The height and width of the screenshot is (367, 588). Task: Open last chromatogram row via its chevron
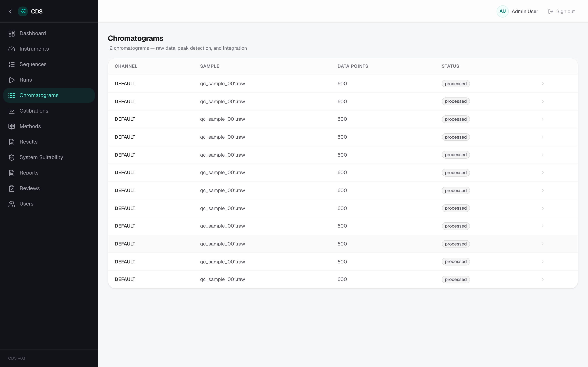(542, 279)
